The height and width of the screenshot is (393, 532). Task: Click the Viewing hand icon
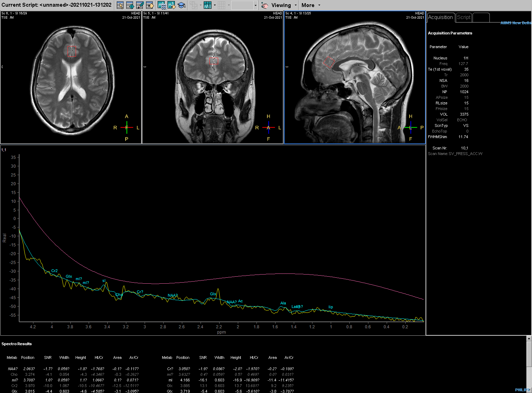265,5
